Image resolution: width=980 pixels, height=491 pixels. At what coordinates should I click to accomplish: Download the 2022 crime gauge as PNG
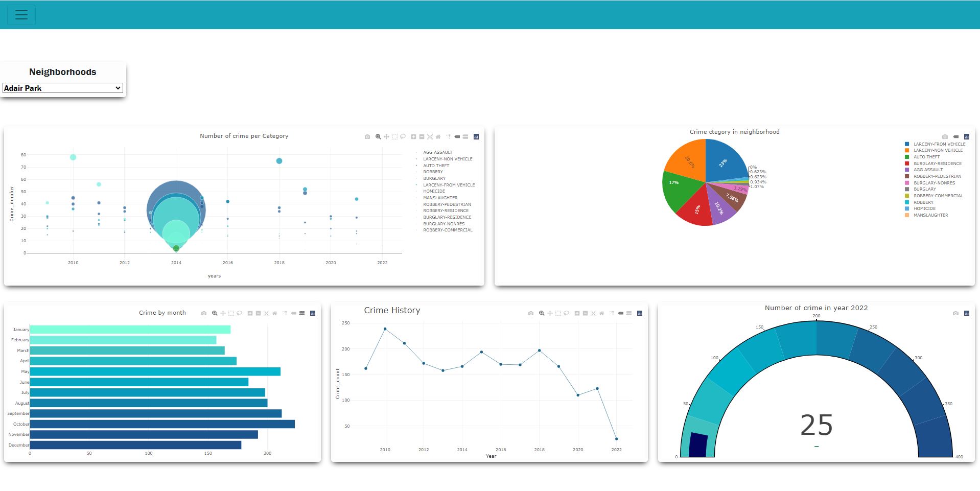955,313
